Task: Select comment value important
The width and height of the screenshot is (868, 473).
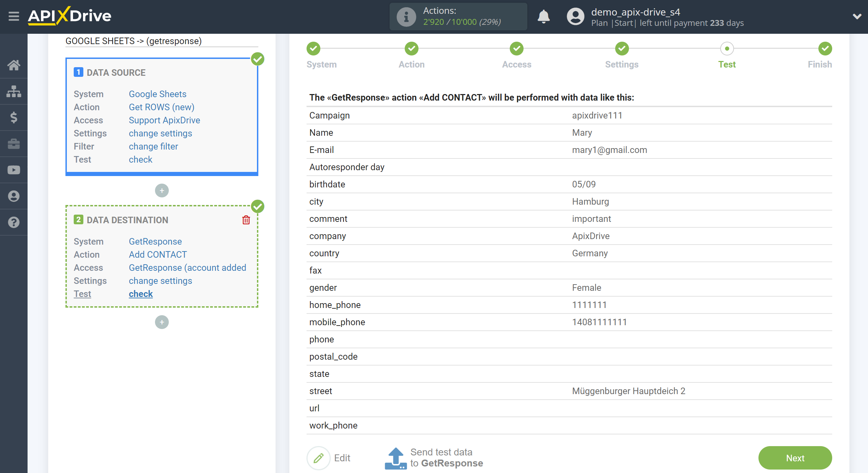Action: click(591, 219)
